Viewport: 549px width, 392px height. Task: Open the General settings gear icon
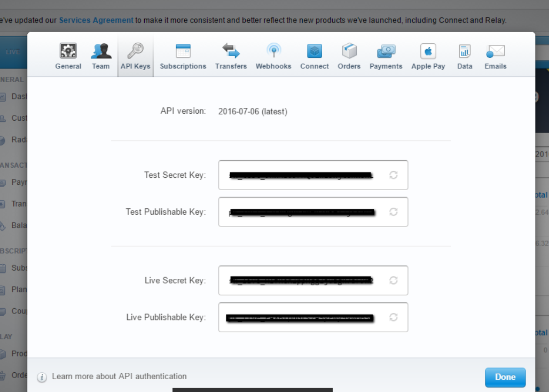pyautogui.click(x=68, y=51)
